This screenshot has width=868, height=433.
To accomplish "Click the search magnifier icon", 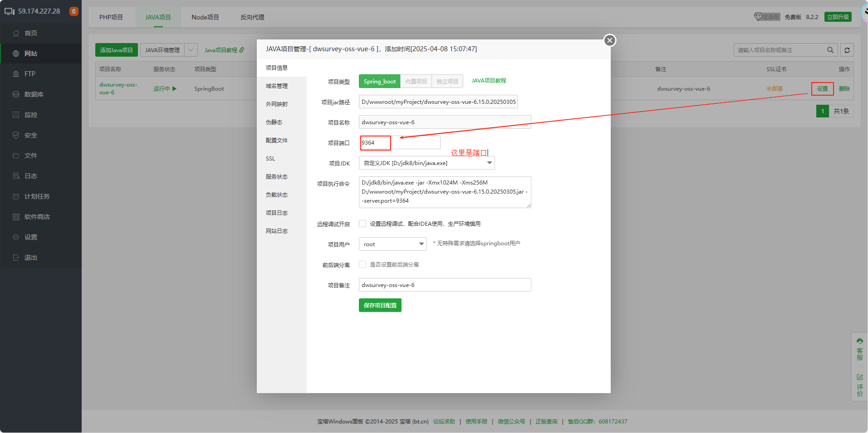I will [830, 50].
